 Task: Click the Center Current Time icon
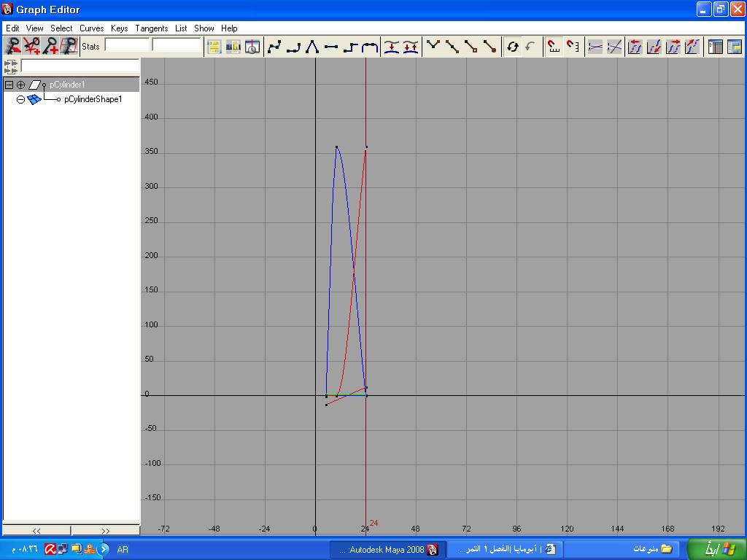[252, 47]
